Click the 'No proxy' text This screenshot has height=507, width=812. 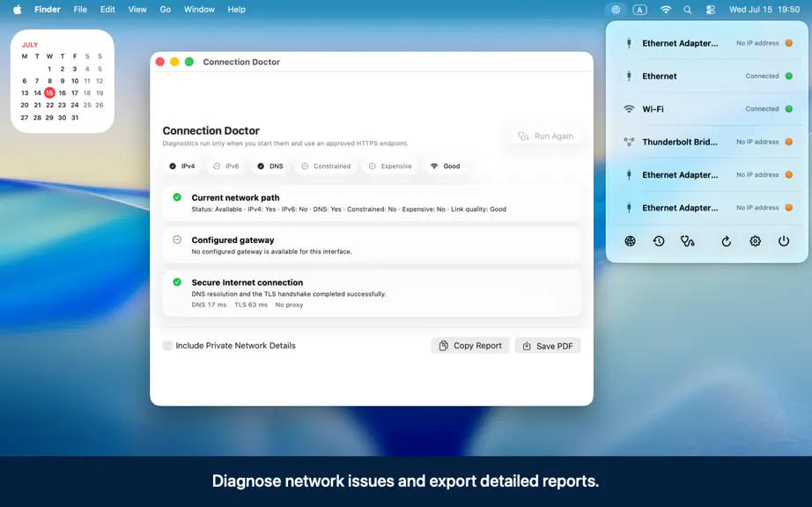pos(289,305)
